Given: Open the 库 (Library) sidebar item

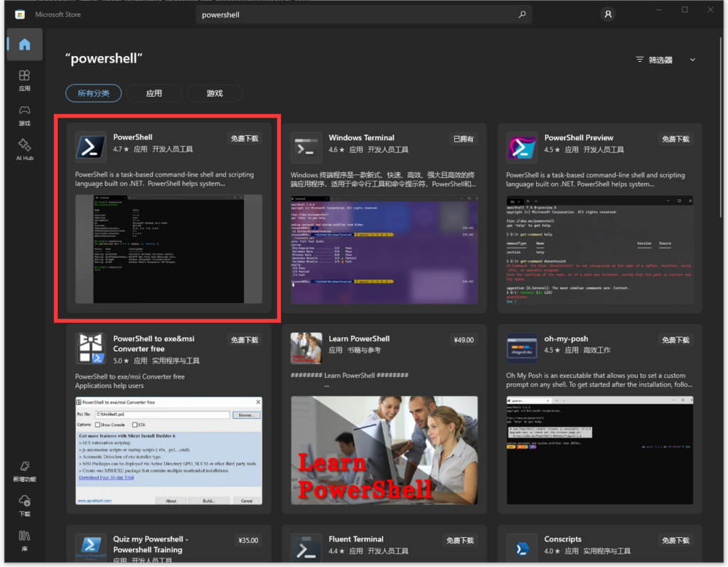Looking at the screenshot, I should [x=25, y=541].
